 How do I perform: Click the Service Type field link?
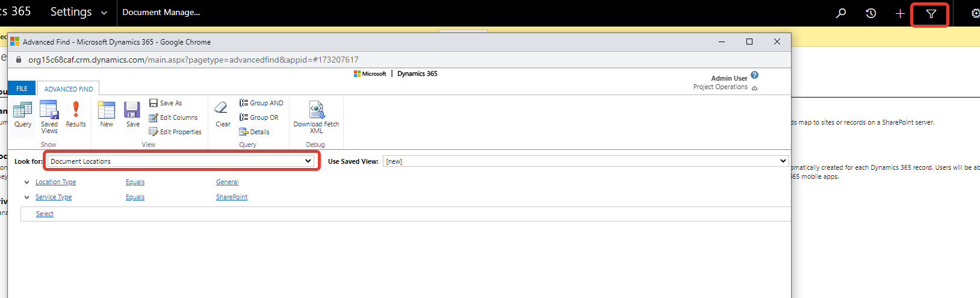[54, 197]
